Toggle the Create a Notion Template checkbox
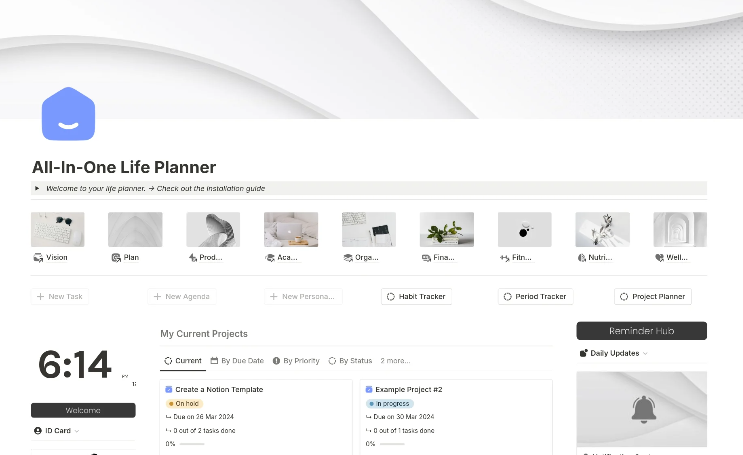The image size is (743, 455). pyautogui.click(x=169, y=390)
